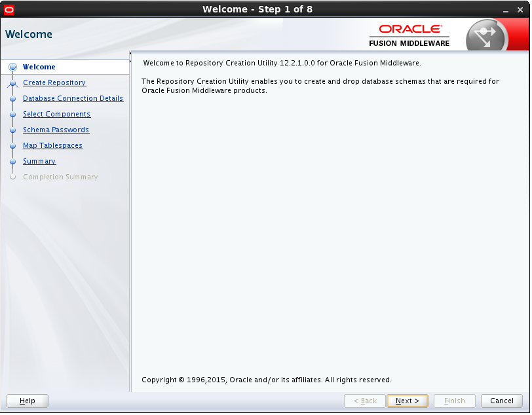Proceed with the Next button

tap(408, 401)
